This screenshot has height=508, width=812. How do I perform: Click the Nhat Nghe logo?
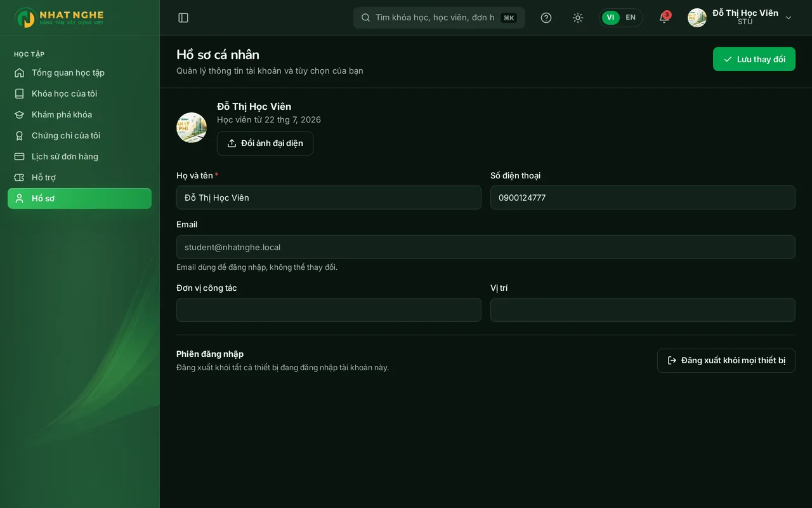(x=60, y=18)
